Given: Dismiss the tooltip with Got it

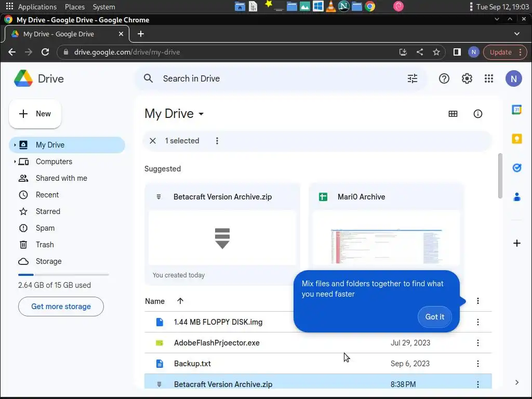Looking at the screenshot, I should tap(435, 317).
